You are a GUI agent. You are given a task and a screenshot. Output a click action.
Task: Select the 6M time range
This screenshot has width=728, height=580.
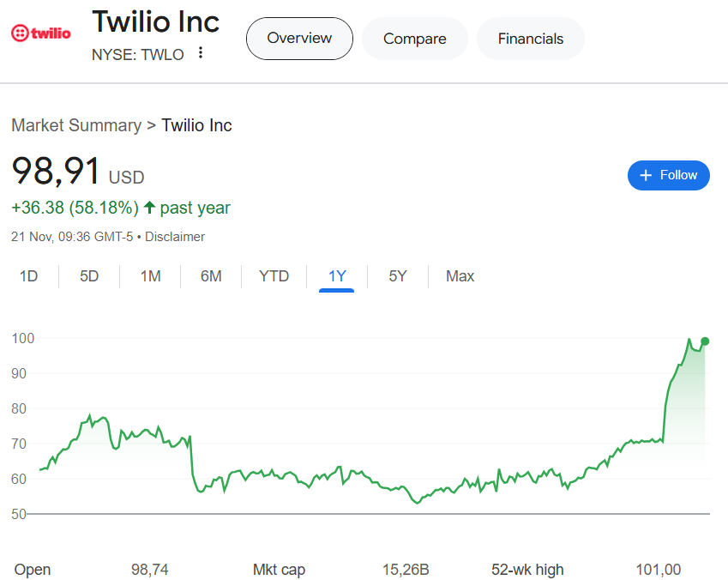pos(211,276)
